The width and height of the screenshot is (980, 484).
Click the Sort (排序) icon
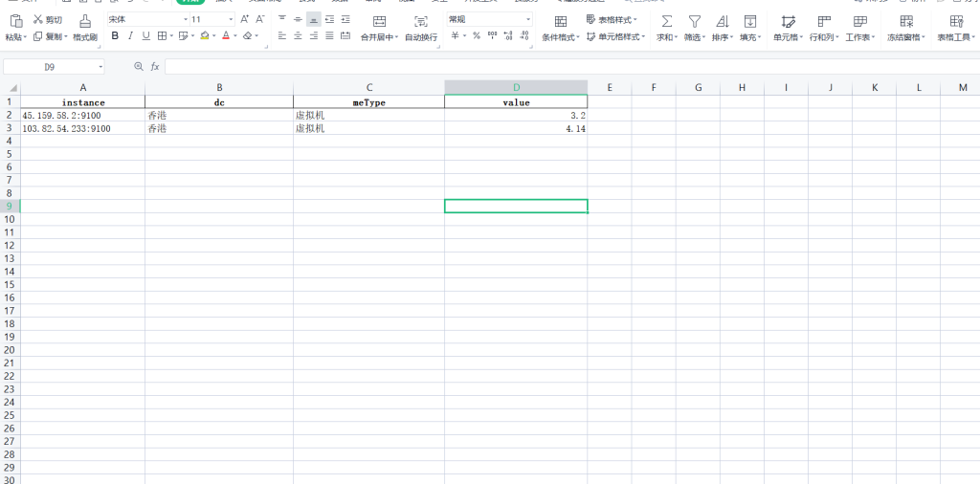point(722,20)
